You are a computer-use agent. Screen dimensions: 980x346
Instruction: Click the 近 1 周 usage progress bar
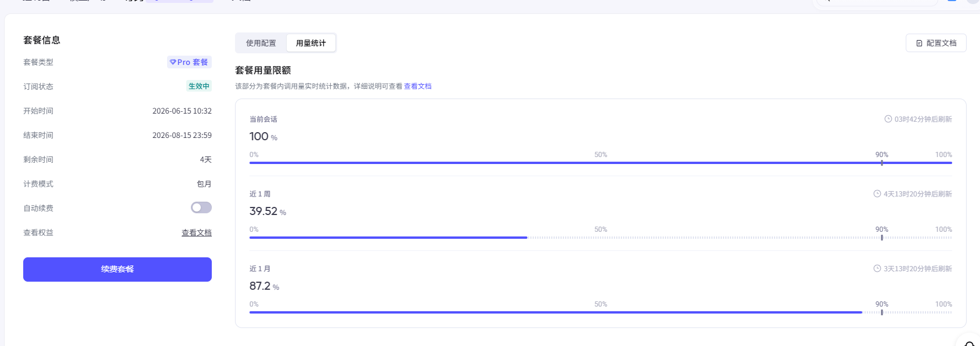pyautogui.click(x=601, y=238)
